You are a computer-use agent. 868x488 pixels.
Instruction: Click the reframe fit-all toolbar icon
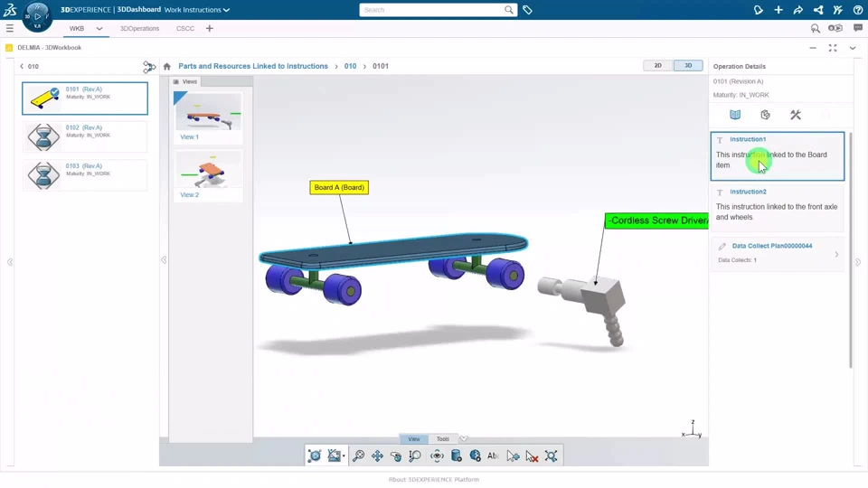(551, 455)
